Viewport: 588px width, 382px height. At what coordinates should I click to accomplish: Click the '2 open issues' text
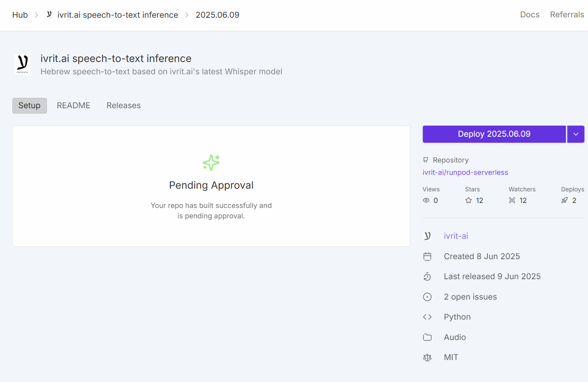470,297
